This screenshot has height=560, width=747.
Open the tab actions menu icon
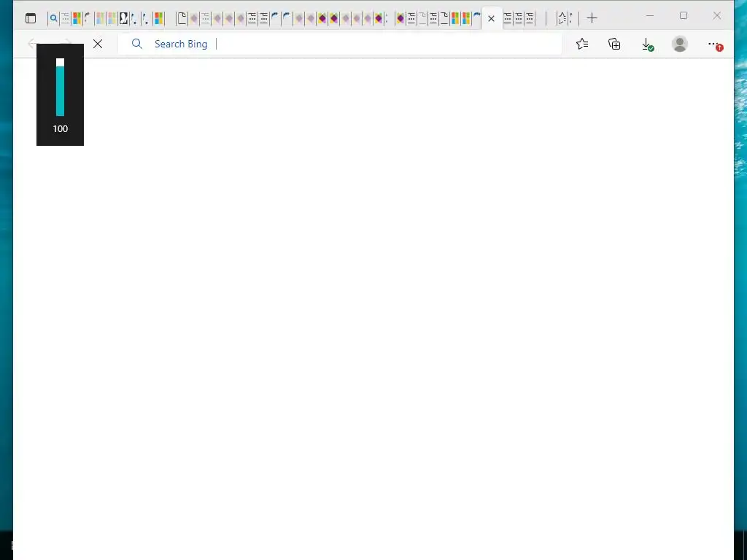[31, 18]
